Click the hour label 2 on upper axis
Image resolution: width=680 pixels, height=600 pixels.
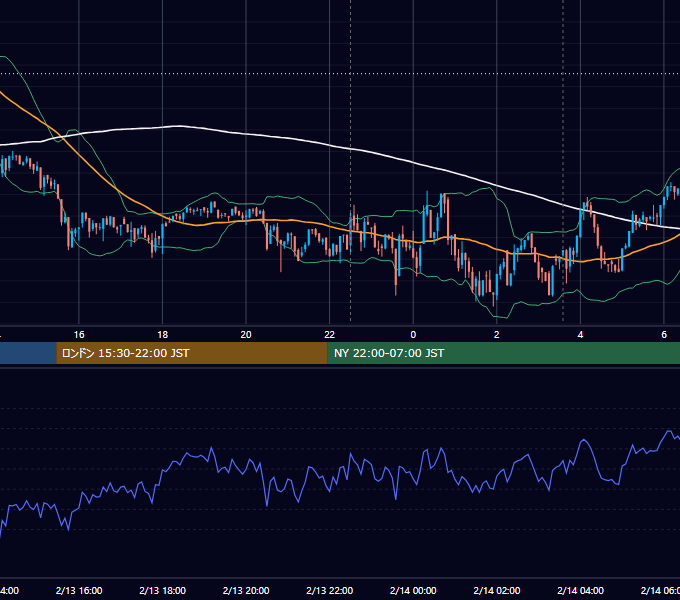(x=497, y=335)
